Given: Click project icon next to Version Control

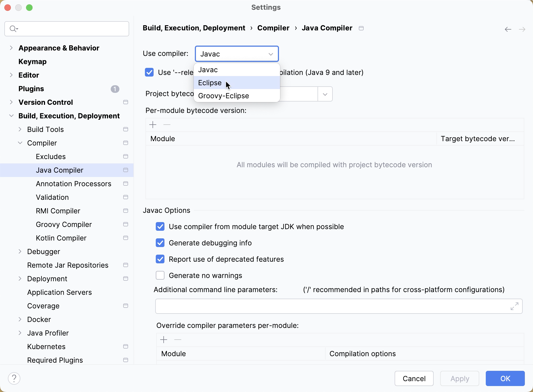Looking at the screenshot, I should click(126, 102).
